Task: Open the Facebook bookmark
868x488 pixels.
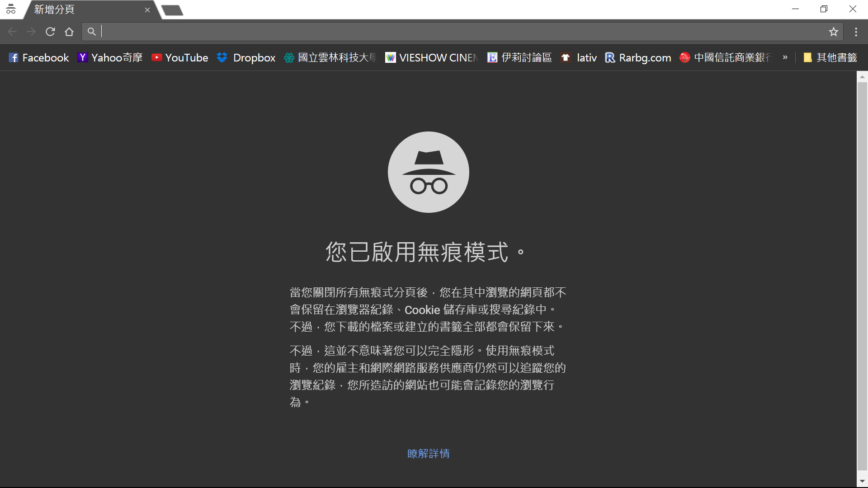Action: tap(39, 58)
